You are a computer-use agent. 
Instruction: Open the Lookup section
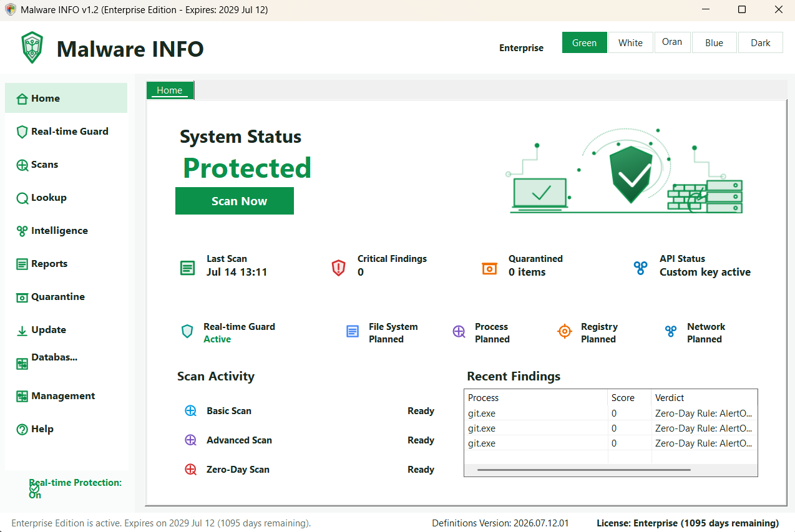click(66, 198)
